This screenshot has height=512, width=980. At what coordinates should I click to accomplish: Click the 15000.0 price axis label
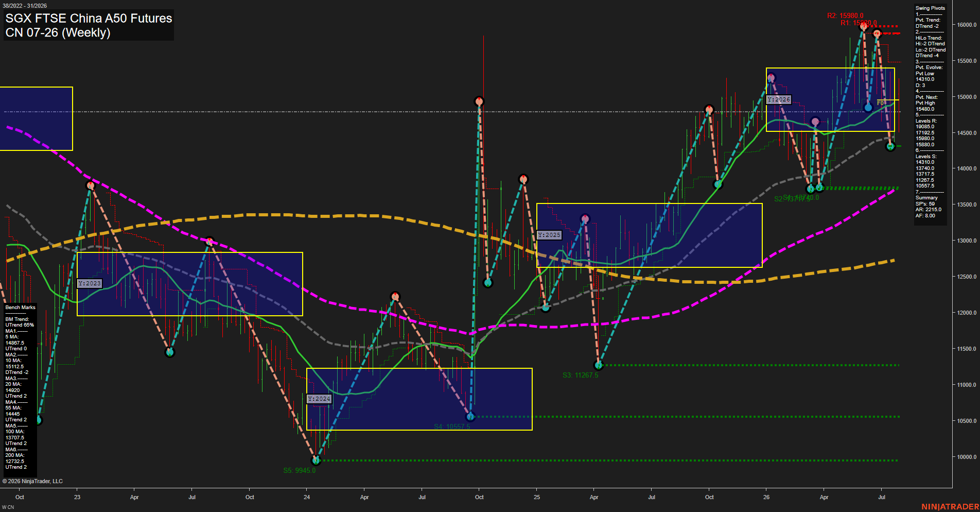point(967,97)
